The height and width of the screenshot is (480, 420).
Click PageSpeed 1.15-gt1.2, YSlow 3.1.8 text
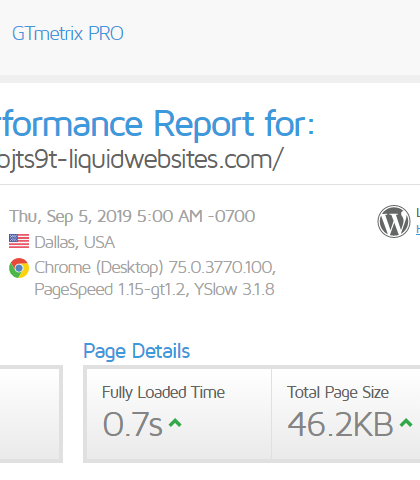tap(154, 289)
